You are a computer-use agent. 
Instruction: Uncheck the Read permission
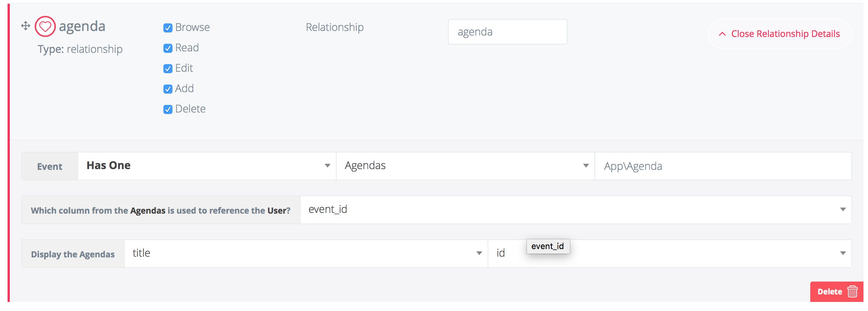[x=168, y=48]
